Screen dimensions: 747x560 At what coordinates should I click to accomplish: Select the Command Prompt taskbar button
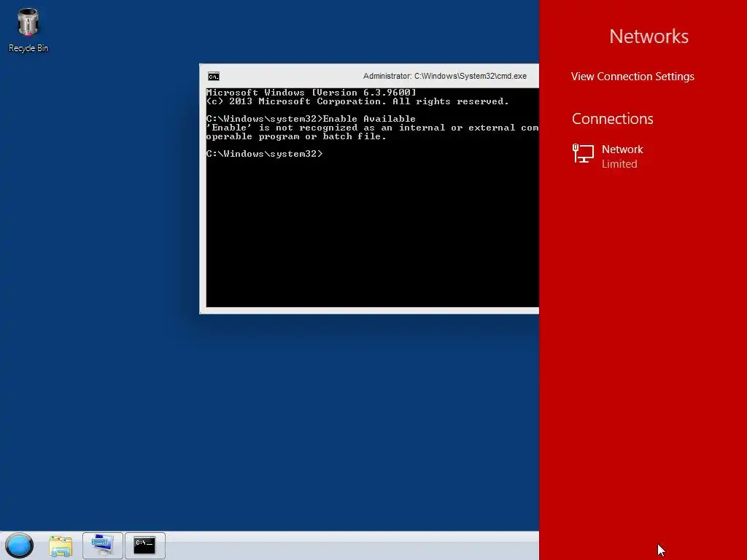coord(145,545)
